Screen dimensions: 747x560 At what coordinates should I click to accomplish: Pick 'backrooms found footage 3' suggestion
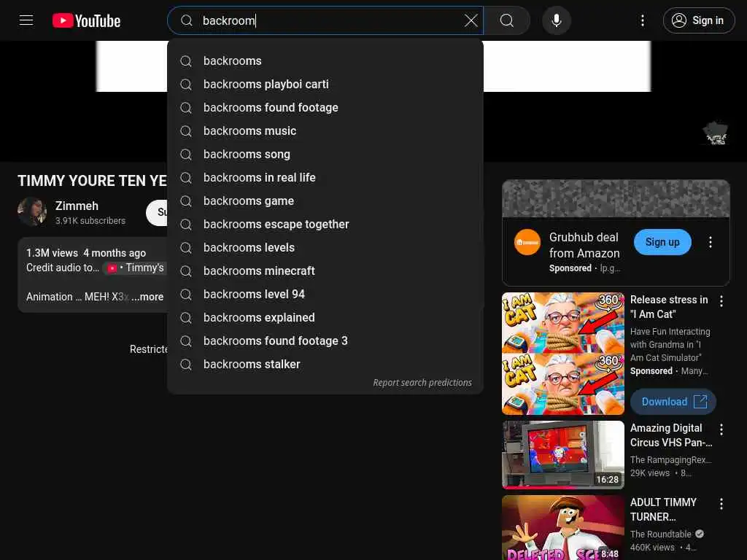click(x=325, y=341)
